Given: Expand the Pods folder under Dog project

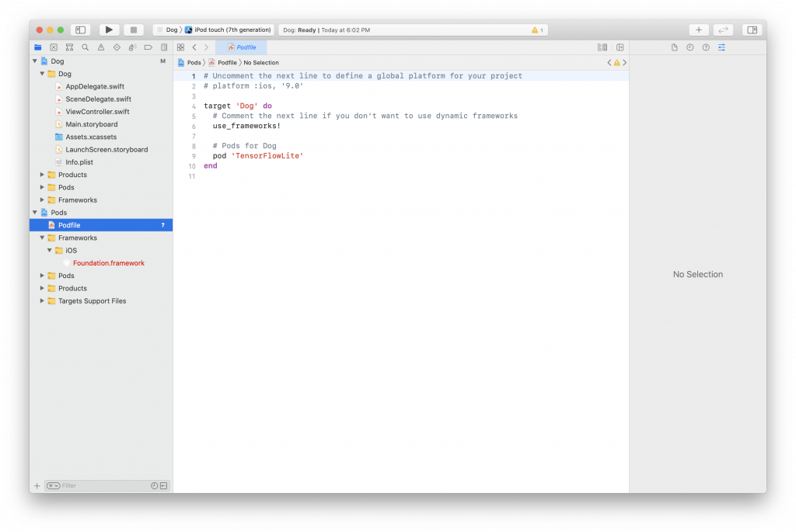Looking at the screenshot, I should tap(42, 187).
